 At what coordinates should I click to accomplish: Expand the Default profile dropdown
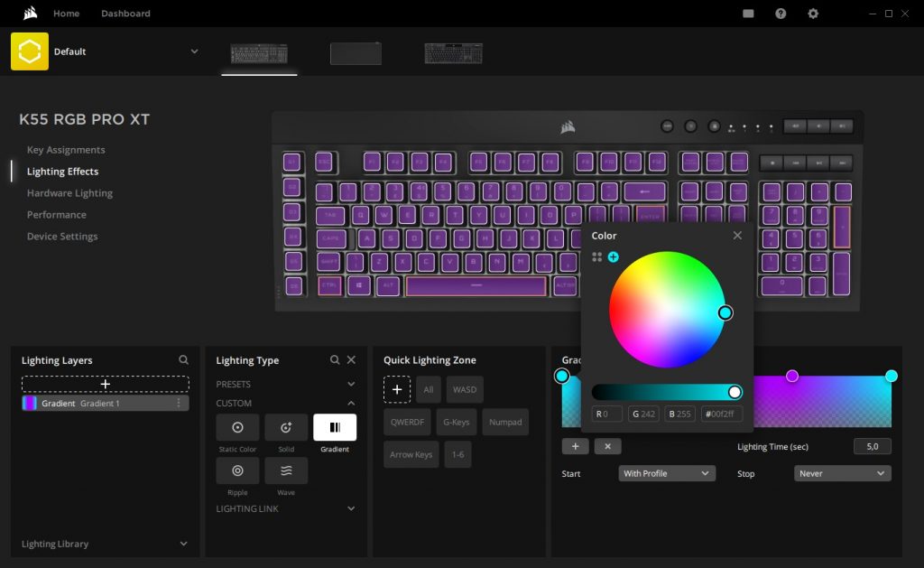[x=194, y=51]
